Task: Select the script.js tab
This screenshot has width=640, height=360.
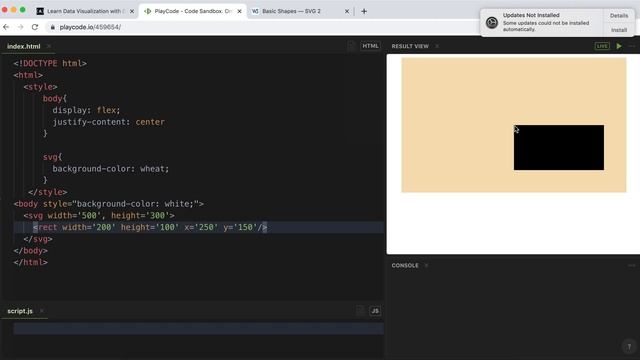Action: click(x=20, y=311)
